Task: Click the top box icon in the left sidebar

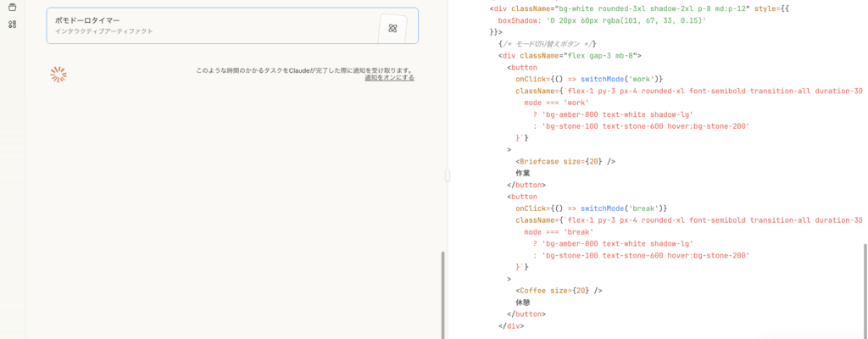Action: point(12,8)
